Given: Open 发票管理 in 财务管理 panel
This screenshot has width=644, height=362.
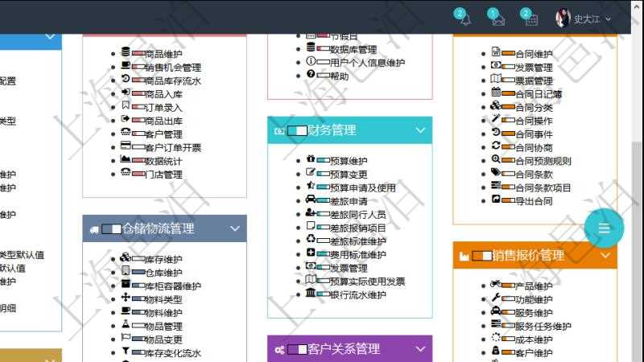Looking at the screenshot, I should [x=349, y=268].
